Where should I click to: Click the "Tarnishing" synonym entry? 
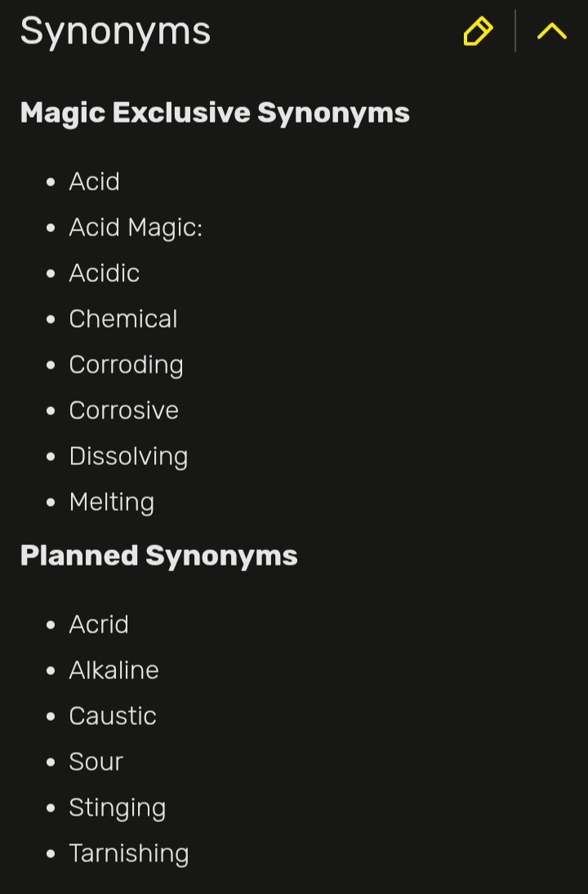(x=128, y=853)
